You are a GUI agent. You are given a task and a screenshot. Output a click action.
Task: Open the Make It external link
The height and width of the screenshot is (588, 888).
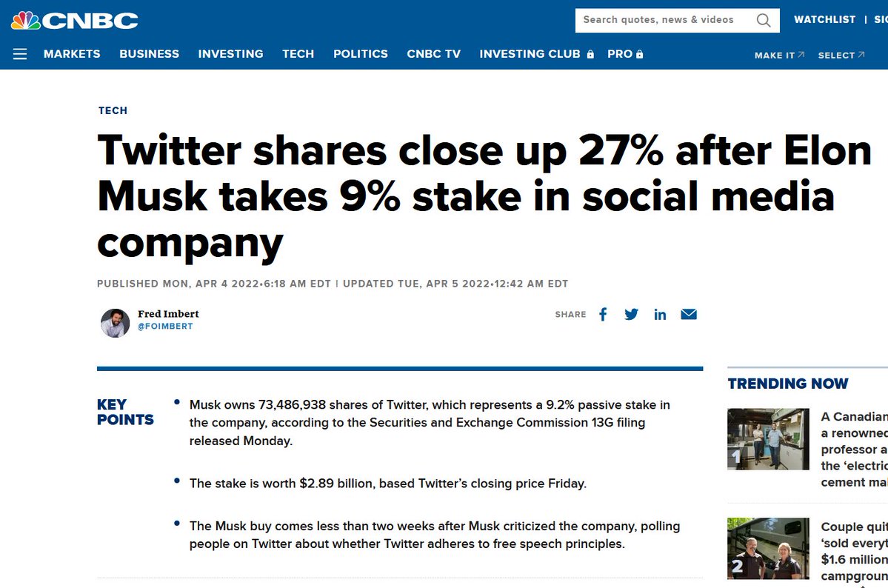tap(779, 55)
